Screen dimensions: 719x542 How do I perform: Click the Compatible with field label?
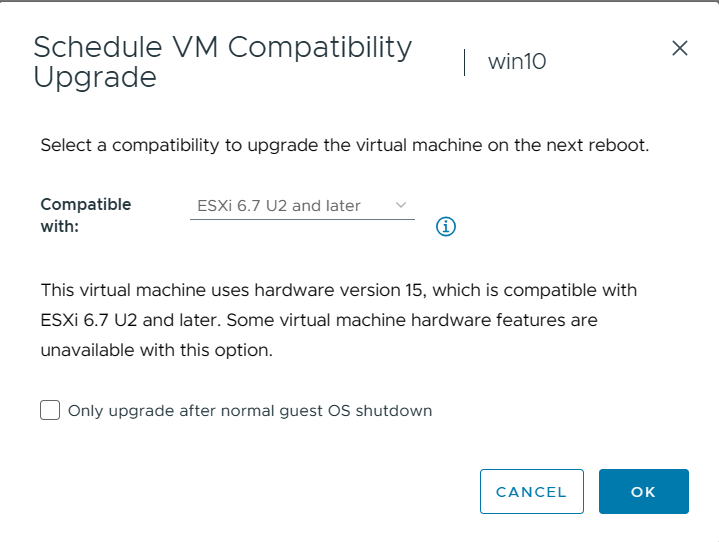tap(85, 215)
